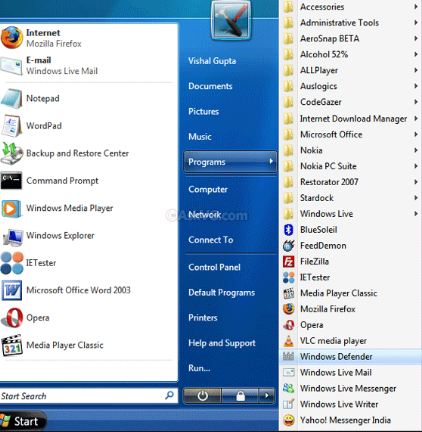Open Default Programs entry

(x=222, y=293)
